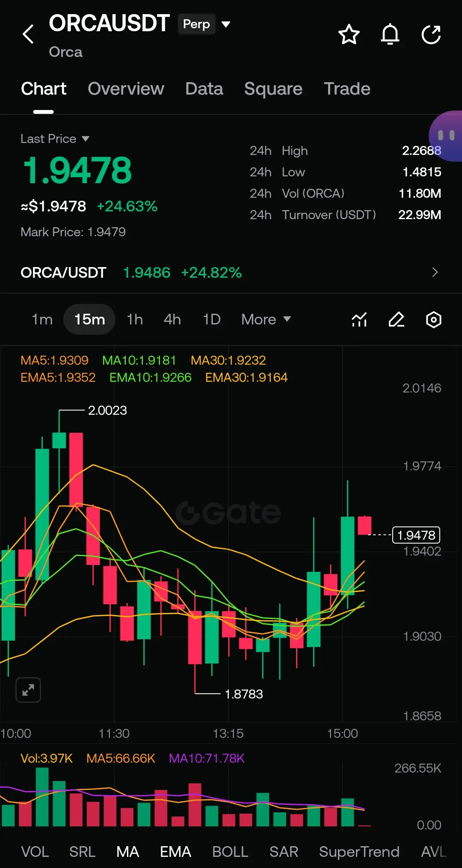Toggle the VOL indicator
The image size is (462, 868).
[x=35, y=851]
